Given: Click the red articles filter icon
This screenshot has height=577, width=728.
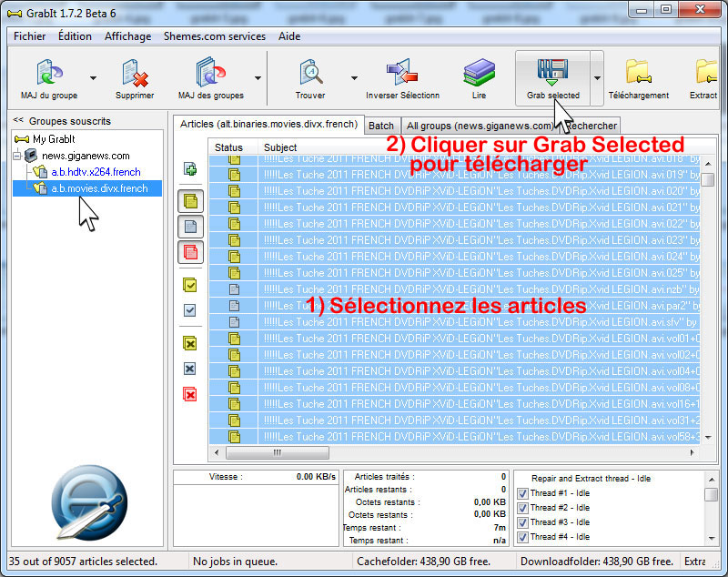Looking at the screenshot, I should tap(190, 252).
